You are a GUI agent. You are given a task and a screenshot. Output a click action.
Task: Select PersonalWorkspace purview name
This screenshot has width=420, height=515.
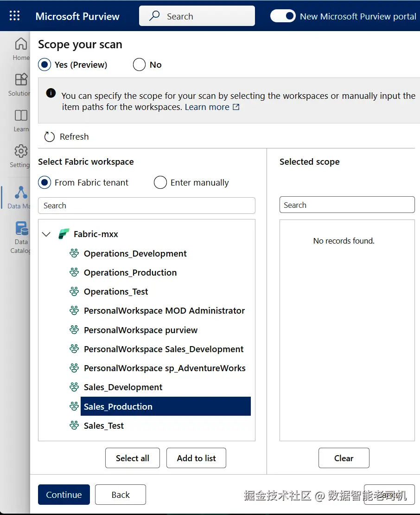point(141,330)
